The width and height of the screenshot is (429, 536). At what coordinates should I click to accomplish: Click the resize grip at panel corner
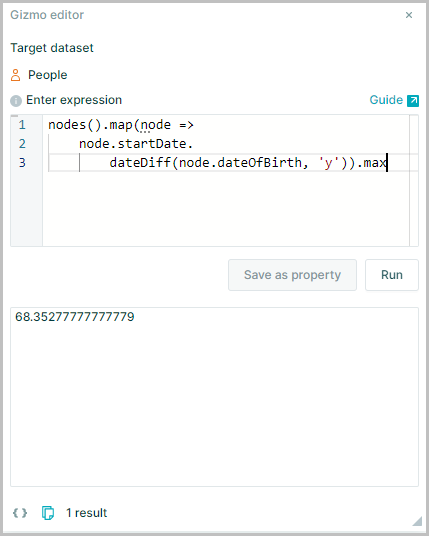[417, 521]
